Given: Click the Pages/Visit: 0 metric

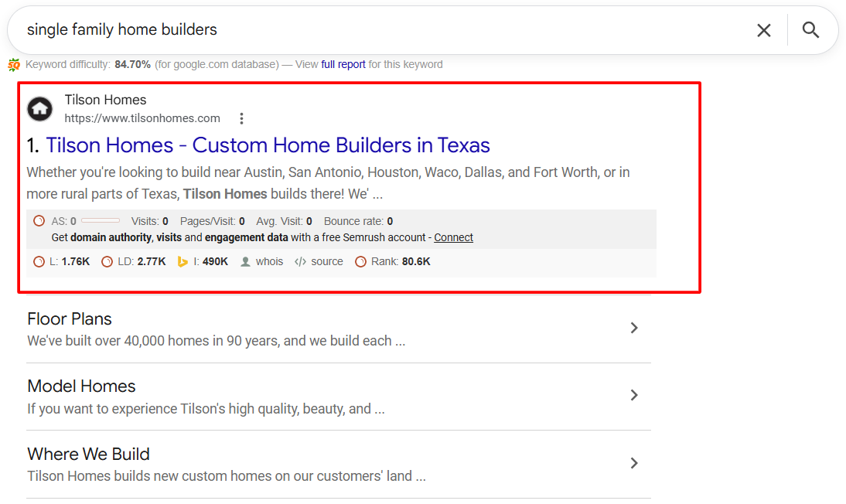Looking at the screenshot, I should click(213, 221).
